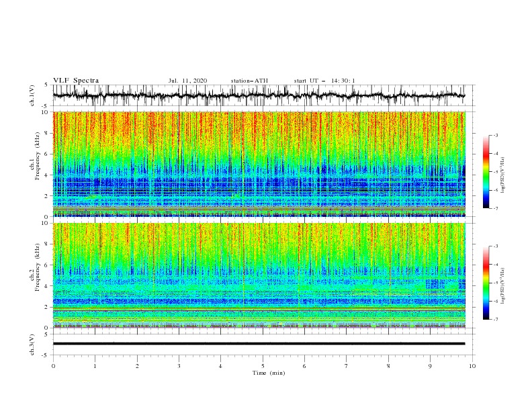Click the ch.2 spectrogram color bar
The height and width of the screenshot is (411, 532).
click(x=486, y=283)
